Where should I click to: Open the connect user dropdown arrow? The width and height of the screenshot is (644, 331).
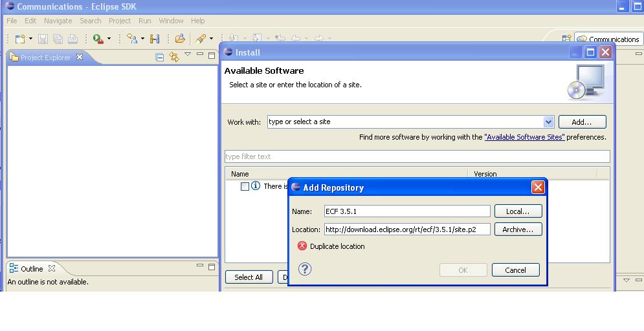(142, 39)
